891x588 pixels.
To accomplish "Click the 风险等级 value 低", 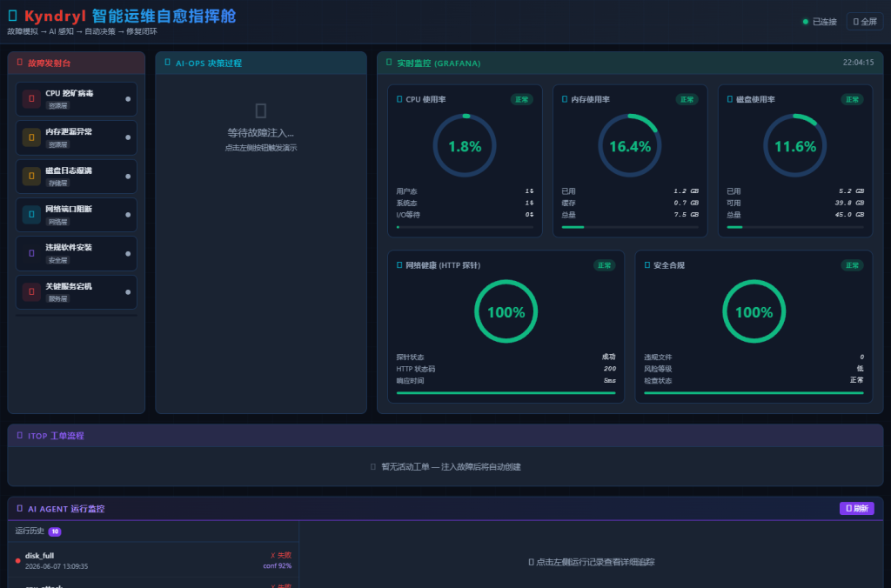I will coord(861,369).
